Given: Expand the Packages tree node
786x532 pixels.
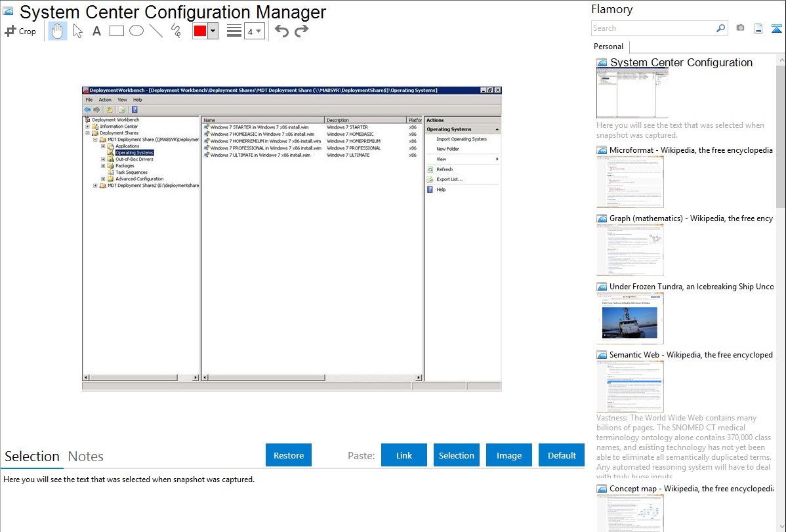Looking at the screenshot, I should (103, 165).
